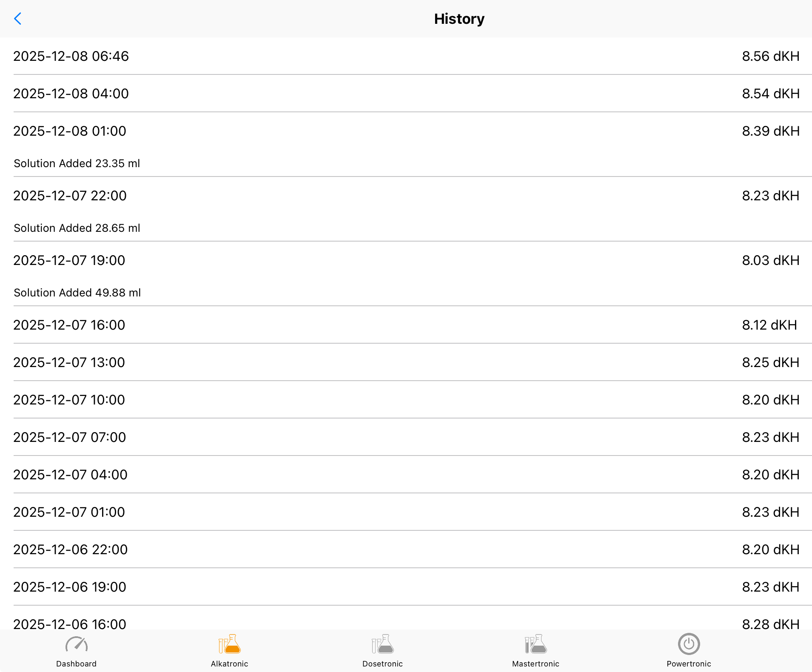Viewport: 812px width, 672px height.
Task: Switch to the Powertronic tab label
Action: coord(689,663)
